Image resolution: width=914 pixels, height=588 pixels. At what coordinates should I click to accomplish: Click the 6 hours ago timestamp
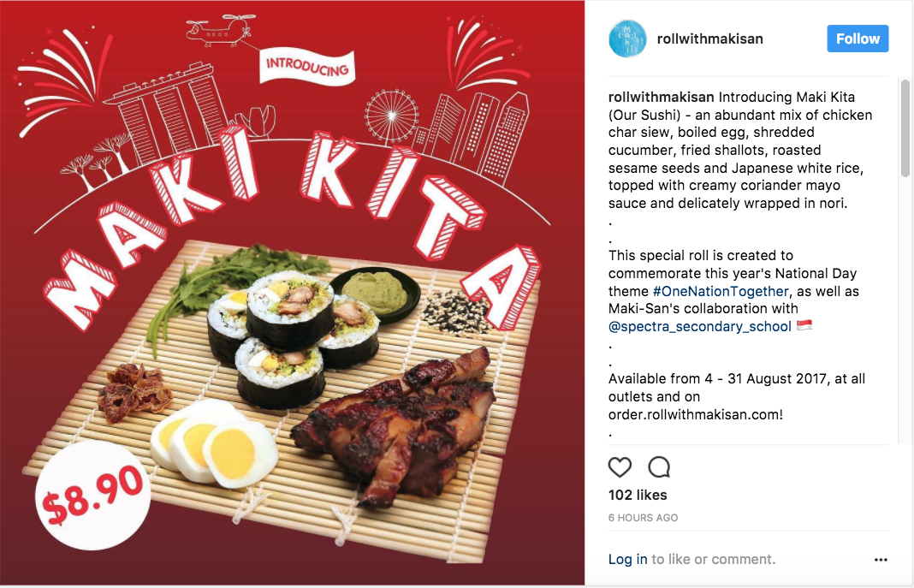pyautogui.click(x=643, y=518)
